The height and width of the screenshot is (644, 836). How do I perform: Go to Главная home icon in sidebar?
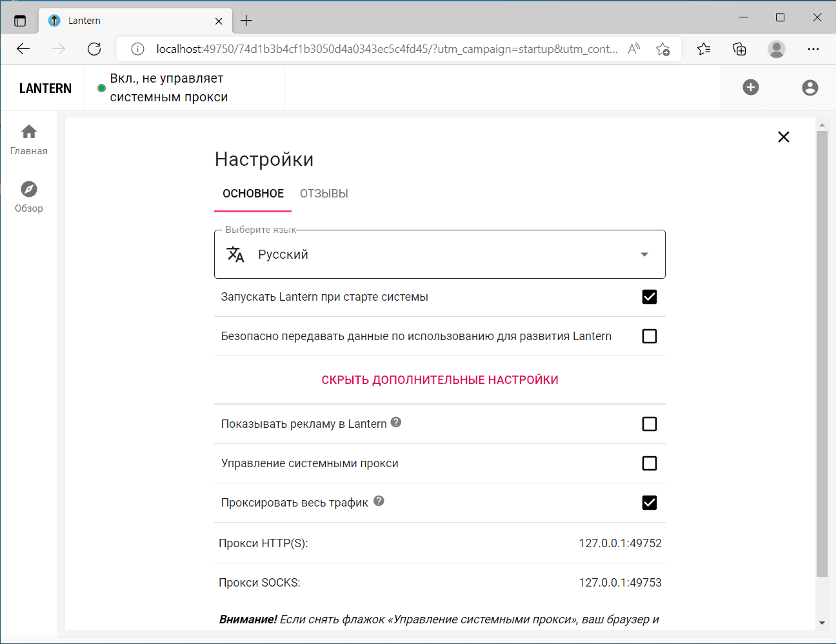(x=29, y=132)
